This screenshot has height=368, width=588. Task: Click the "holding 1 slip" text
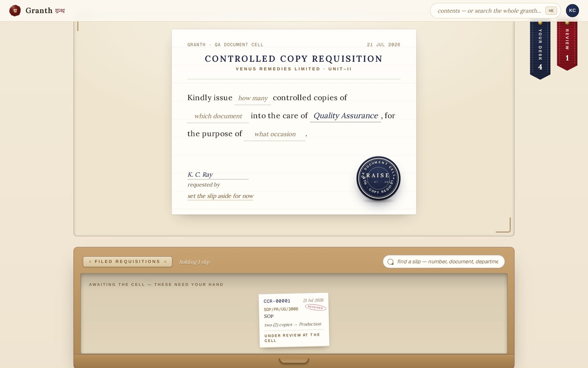[x=194, y=262]
